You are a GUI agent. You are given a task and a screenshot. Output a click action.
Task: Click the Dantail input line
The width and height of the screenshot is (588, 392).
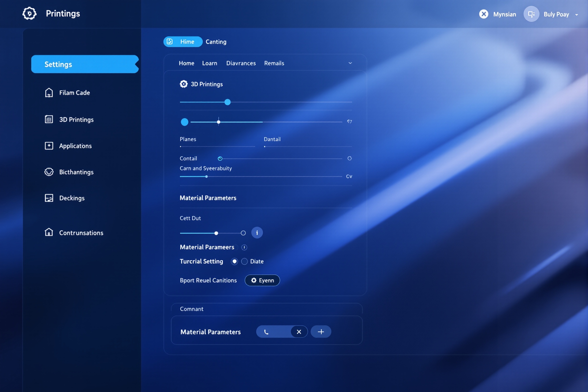308,147
